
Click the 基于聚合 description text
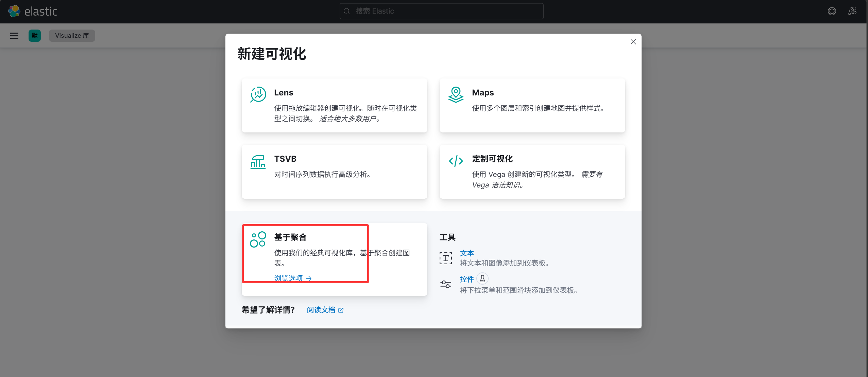point(342,258)
